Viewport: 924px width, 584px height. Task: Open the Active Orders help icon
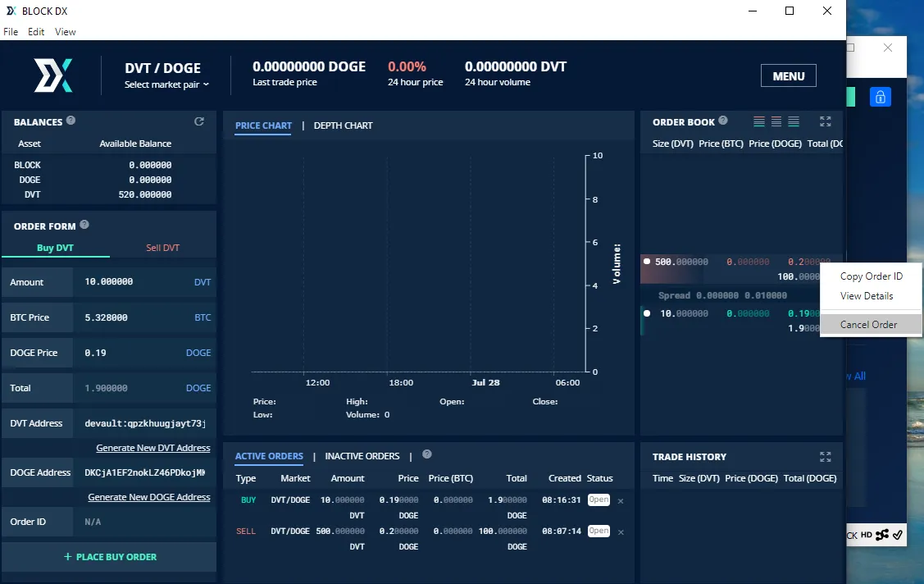[x=427, y=454]
